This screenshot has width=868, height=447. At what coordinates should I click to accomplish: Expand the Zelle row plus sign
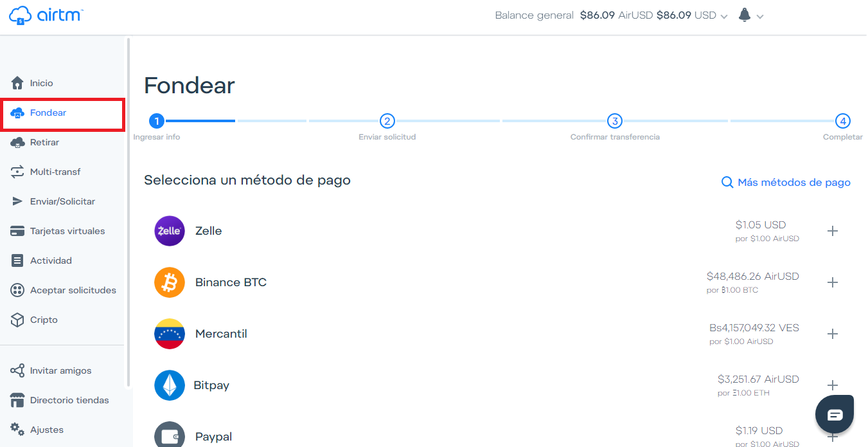(x=833, y=231)
